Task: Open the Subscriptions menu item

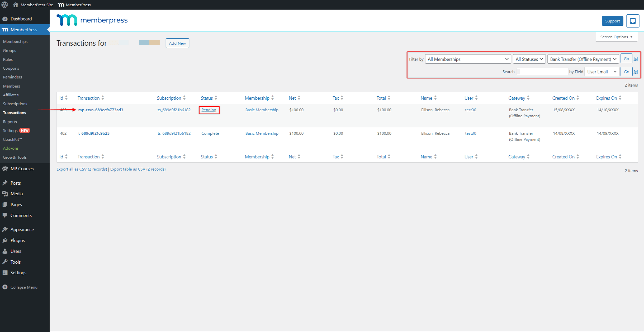Action: click(x=15, y=104)
